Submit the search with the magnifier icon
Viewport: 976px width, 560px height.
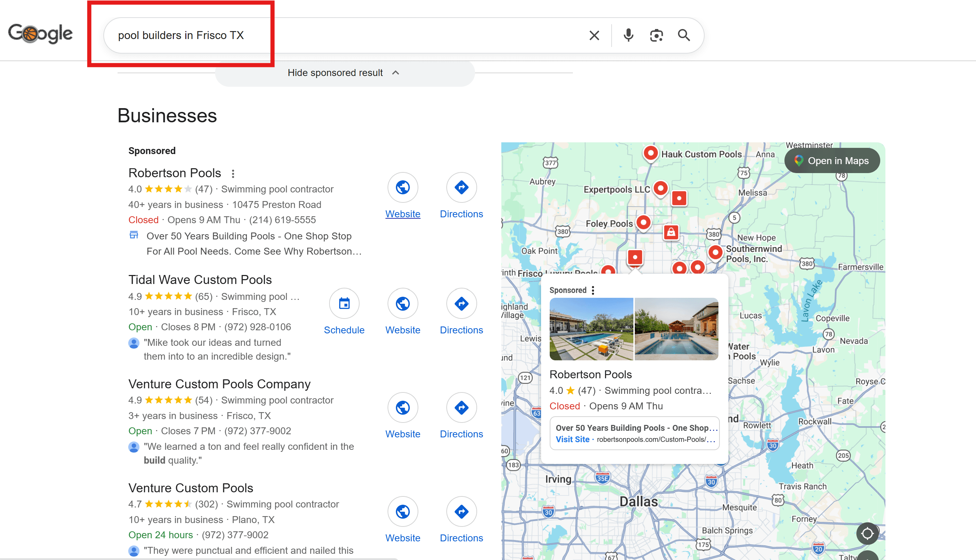click(684, 35)
